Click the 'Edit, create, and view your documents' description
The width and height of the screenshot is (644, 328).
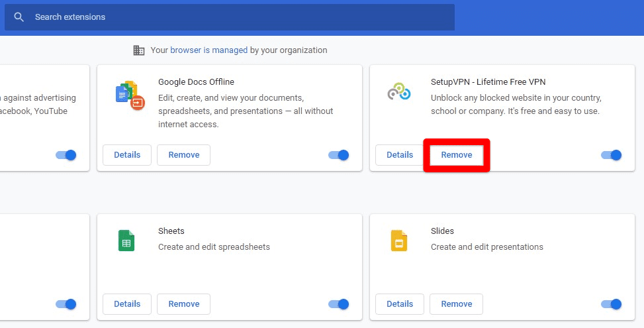click(x=246, y=111)
